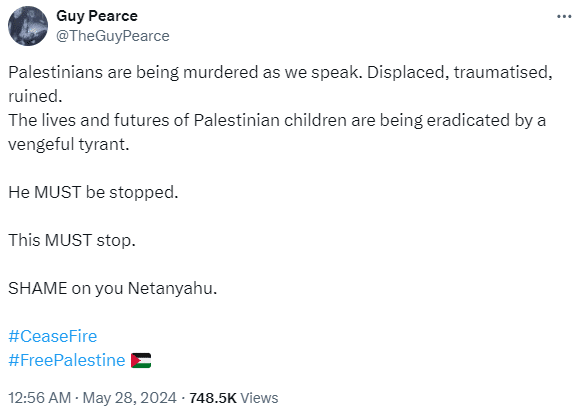Click the line starting 'Palestinians are being murdered'

[x=280, y=73]
